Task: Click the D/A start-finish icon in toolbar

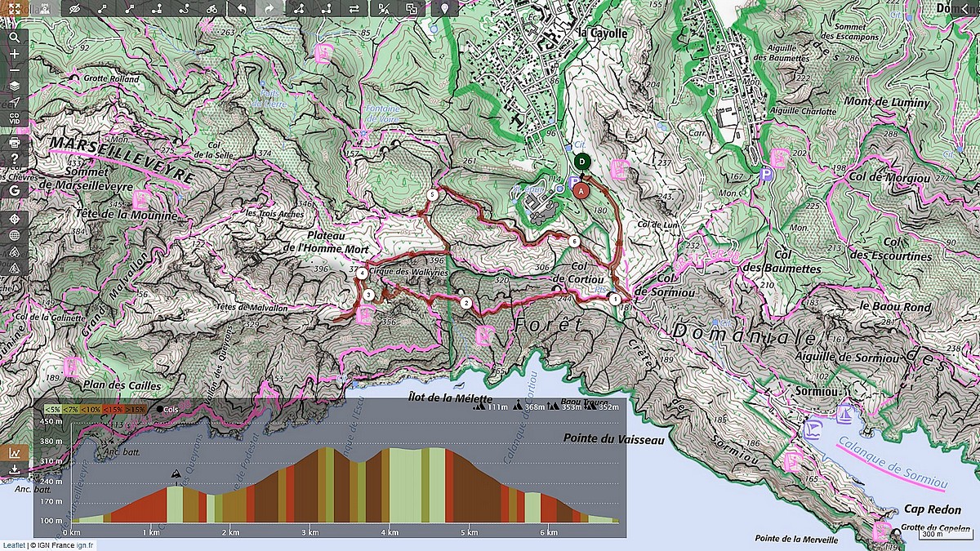Action: (385, 8)
